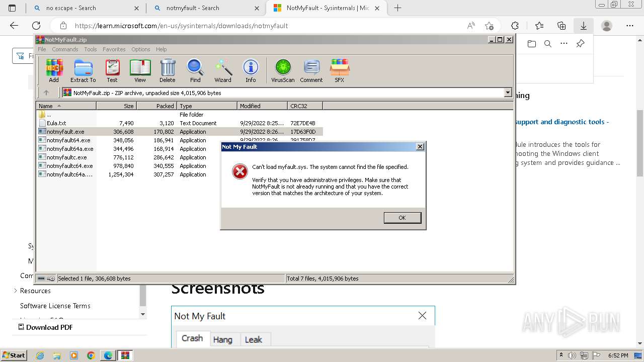Open browser Settings and more menu

click(630, 26)
